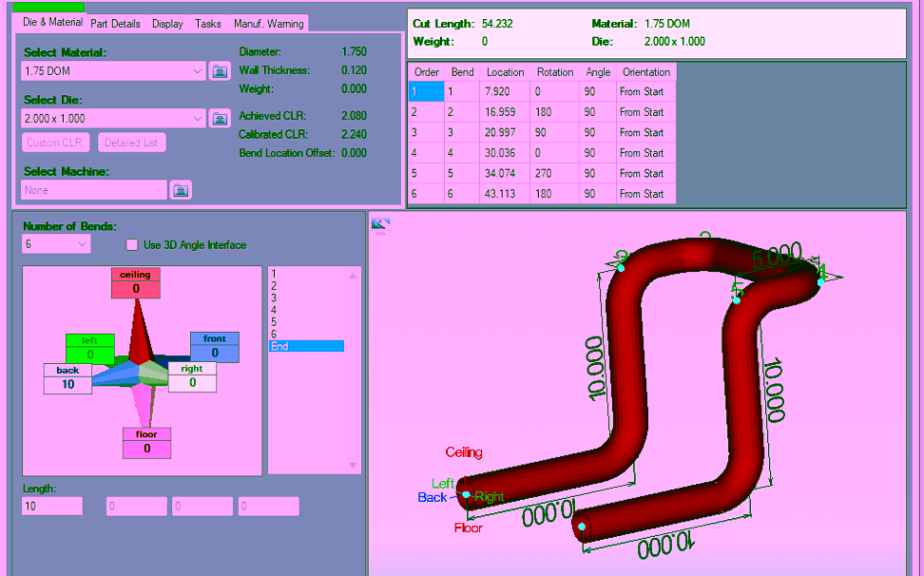Image resolution: width=924 pixels, height=576 pixels.
Task: Click Cut Length value 54.232
Action: click(x=497, y=24)
